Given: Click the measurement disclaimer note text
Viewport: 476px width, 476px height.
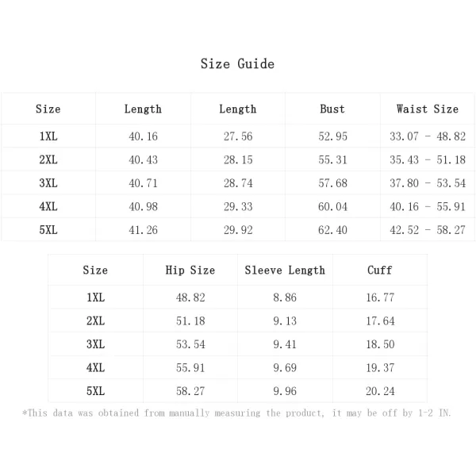Looking at the screenshot, I should (x=236, y=413).
